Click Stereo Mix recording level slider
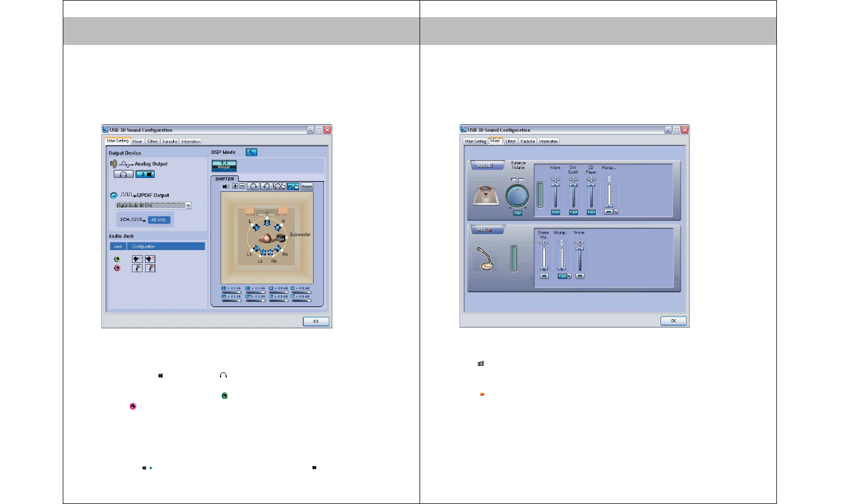Screen dimensions: 853x504 544,259
